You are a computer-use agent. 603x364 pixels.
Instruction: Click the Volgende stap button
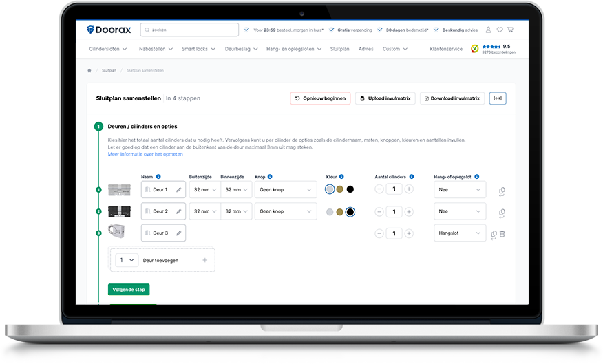coord(129,290)
